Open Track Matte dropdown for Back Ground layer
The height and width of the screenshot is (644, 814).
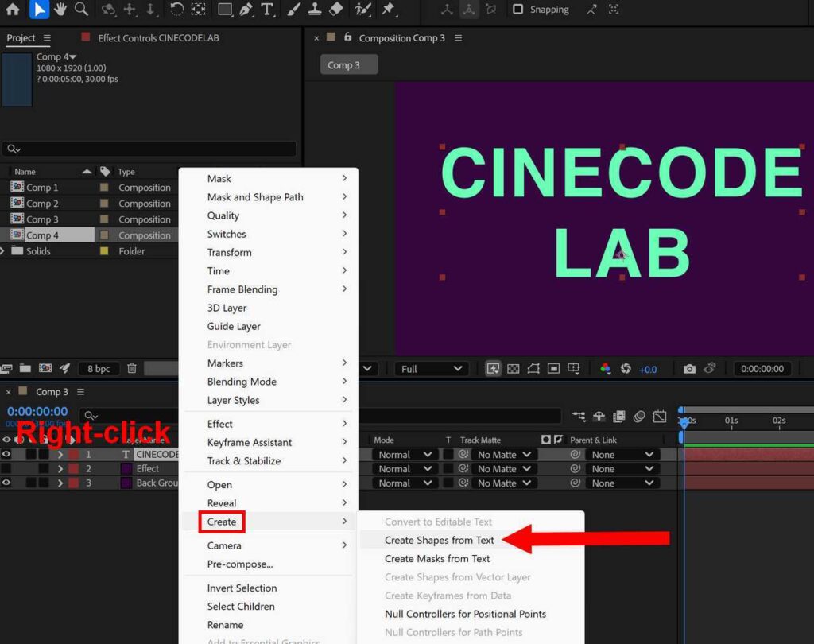click(x=503, y=483)
